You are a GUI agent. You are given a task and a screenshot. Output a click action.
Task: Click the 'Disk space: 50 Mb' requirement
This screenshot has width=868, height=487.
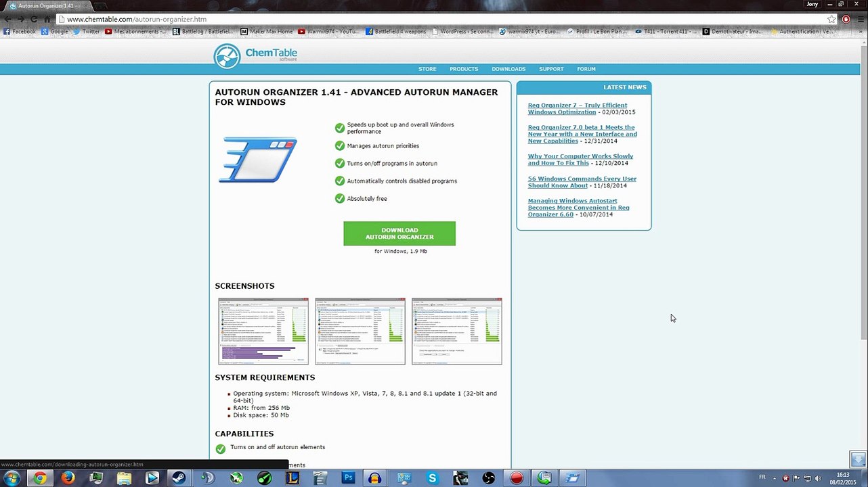pos(261,415)
